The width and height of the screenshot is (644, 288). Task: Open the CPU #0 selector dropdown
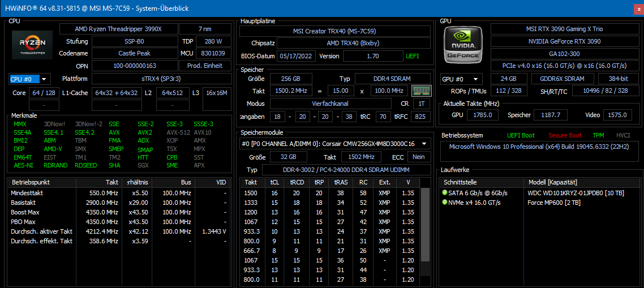[29, 79]
